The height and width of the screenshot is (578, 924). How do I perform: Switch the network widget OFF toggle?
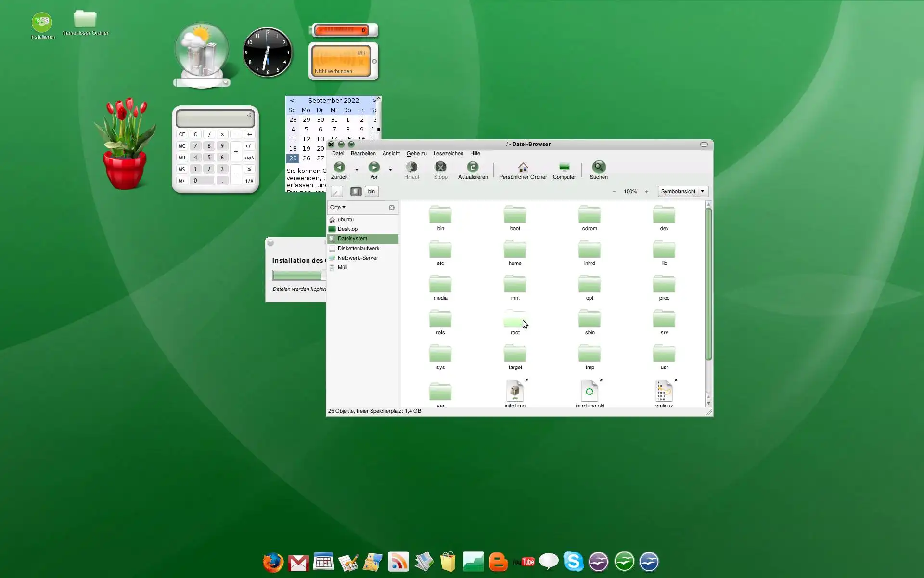(x=362, y=53)
